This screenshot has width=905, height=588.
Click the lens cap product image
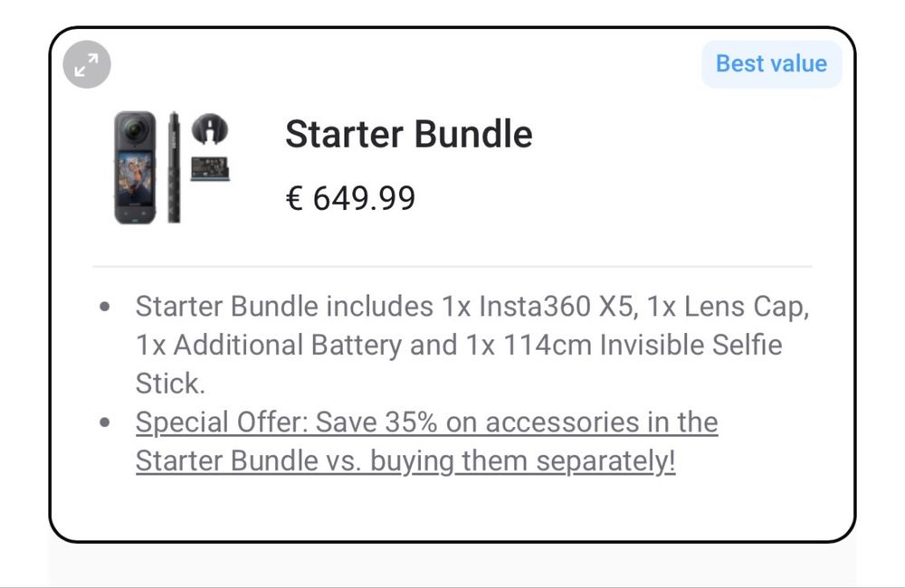(x=211, y=131)
